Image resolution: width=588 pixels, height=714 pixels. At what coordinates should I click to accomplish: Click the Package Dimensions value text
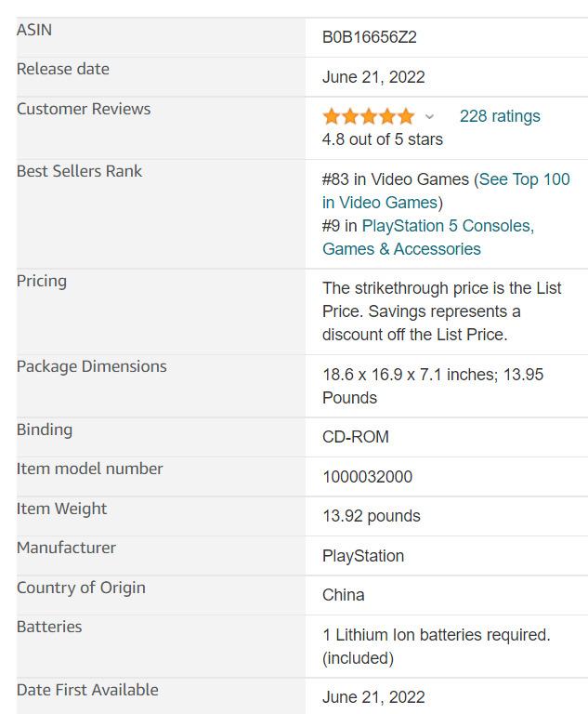pyautogui.click(x=433, y=386)
